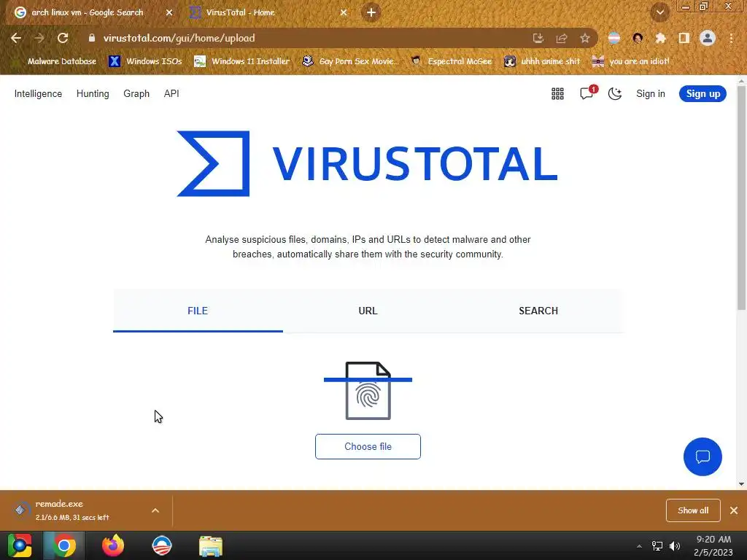Viewport: 747px width, 560px height.
Task: Open the uhhh anime bookmark
Action: (x=542, y=61)
